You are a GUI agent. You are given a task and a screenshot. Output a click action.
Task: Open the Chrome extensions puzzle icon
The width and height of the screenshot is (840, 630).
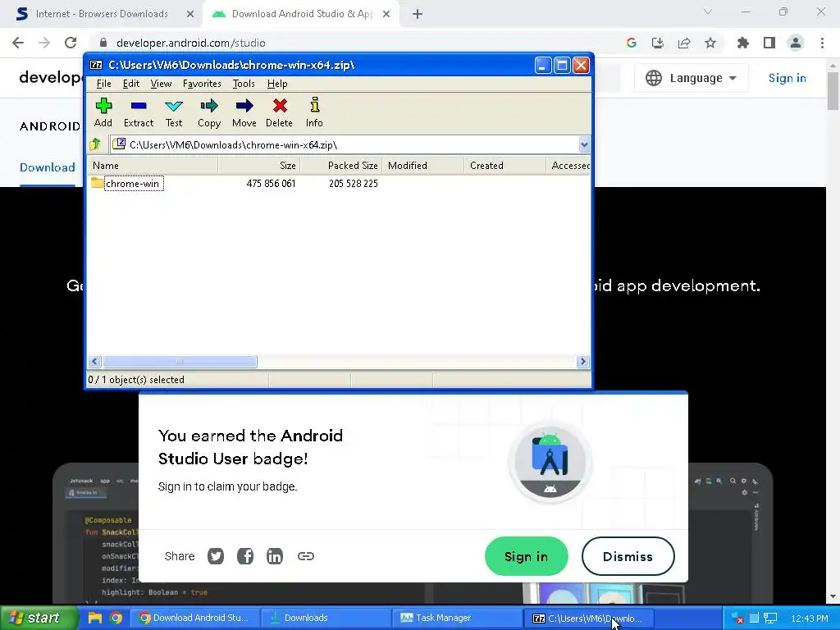(x=743, y=43)
